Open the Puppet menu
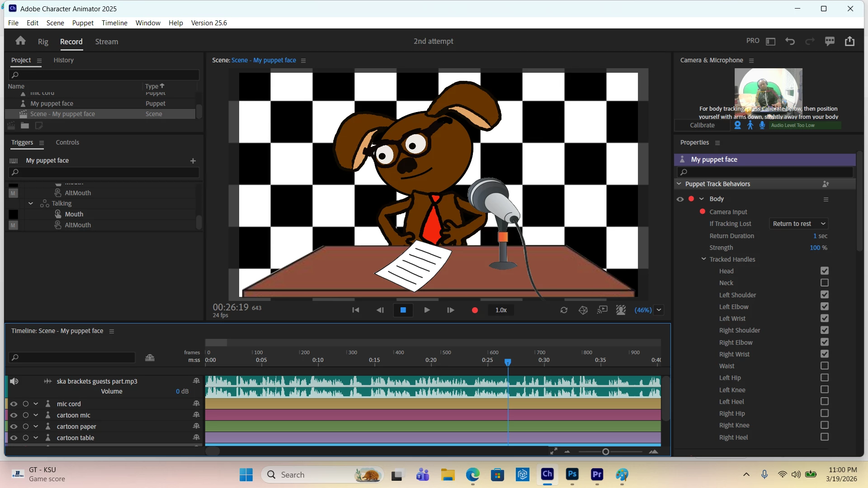Screen dimensions: 868x488 83,23
